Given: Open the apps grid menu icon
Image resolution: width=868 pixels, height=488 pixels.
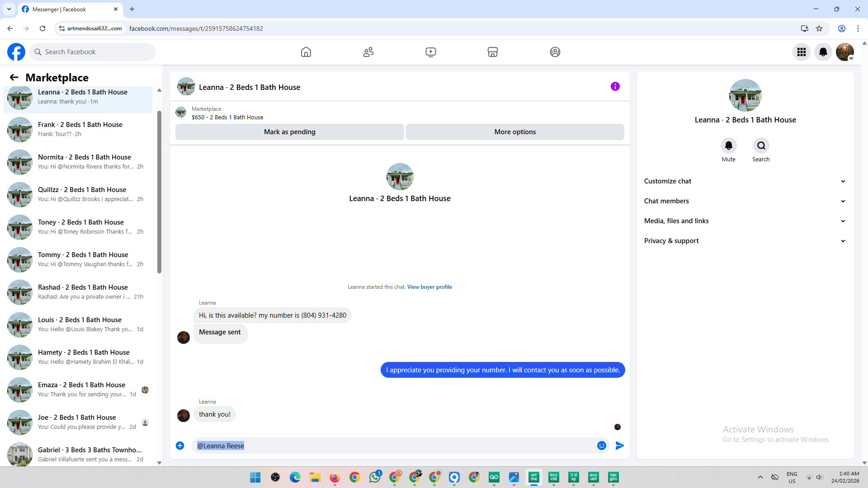Looking at the screenshot, I should pos(801,52).
